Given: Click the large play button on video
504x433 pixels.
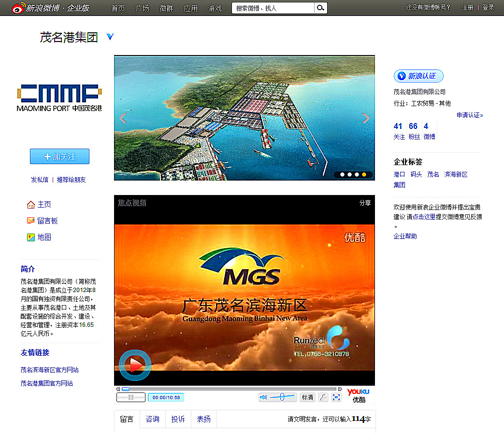Looking at the screenshot, I should click(x=135, y=365).
